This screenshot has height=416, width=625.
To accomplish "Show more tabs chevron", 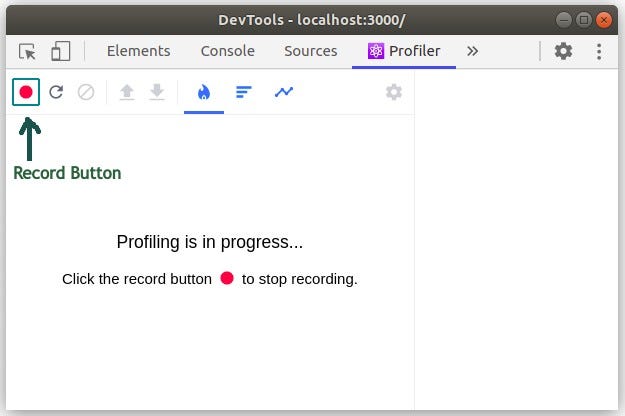I will pos(472,51).
